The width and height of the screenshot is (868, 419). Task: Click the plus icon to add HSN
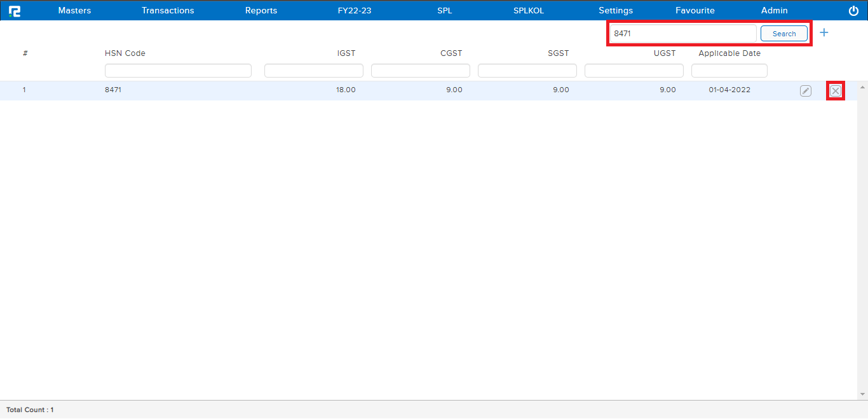[824, 32]
